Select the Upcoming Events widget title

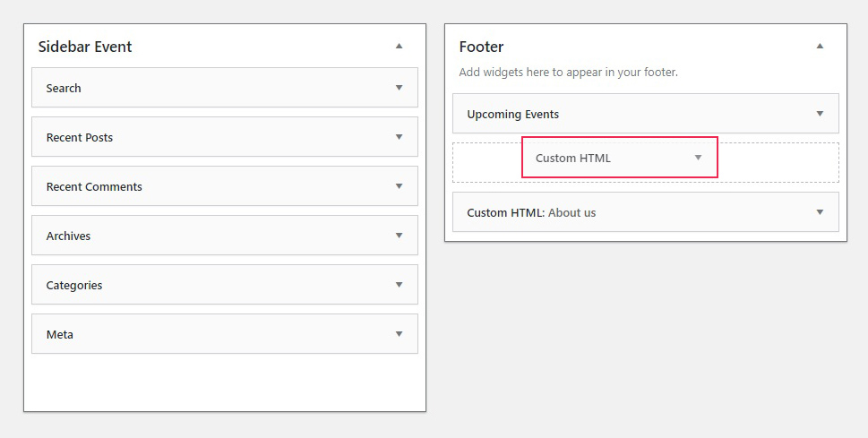513,114
